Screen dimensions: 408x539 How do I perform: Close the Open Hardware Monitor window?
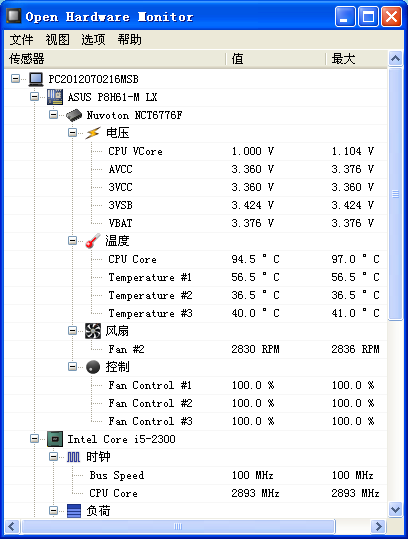pos(392,16)
